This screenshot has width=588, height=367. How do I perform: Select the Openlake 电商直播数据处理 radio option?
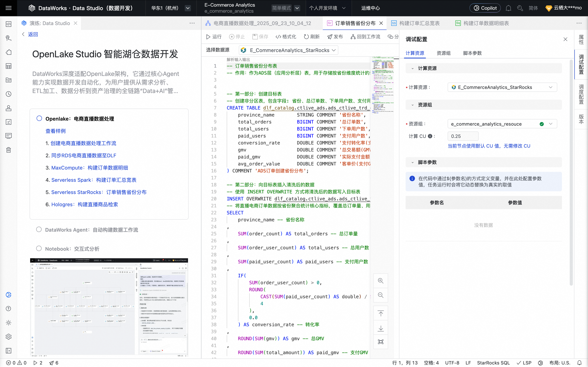pyautogui.click(x=39, y=118)
